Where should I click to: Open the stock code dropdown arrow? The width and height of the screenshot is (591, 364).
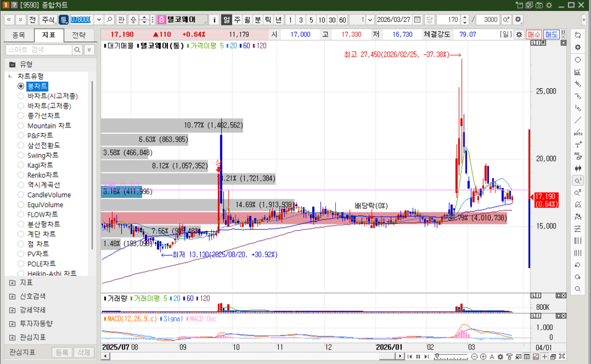click(98, 19)
